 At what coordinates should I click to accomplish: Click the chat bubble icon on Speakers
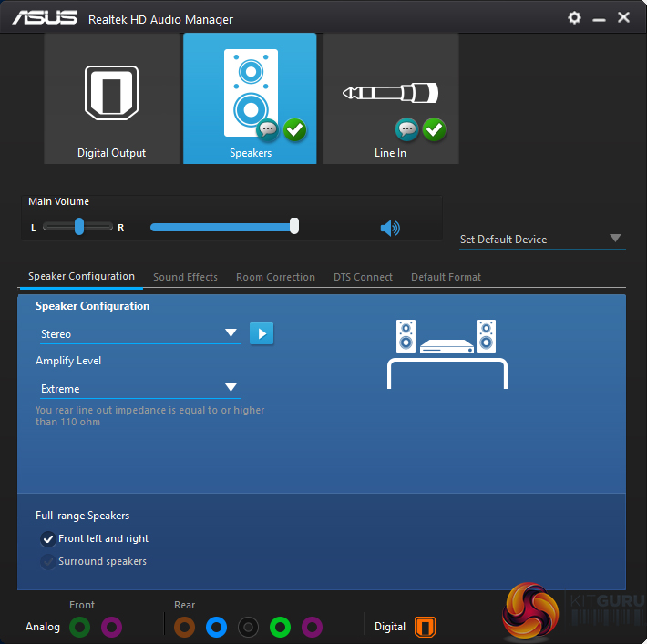tap(268, 130)
